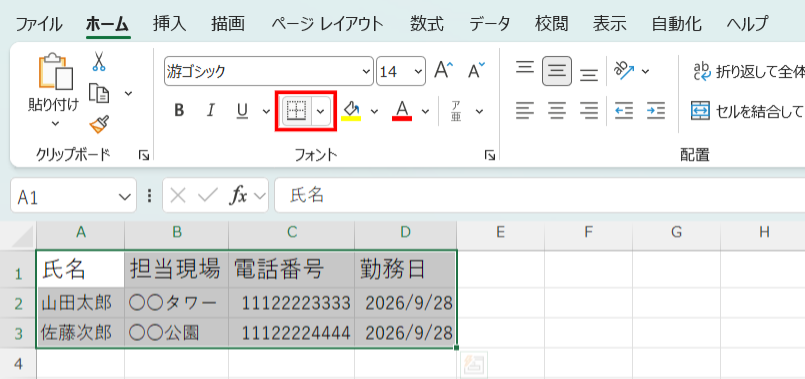
Task: Open the font size 14 dropdown
Action: [x=419, y=71]
